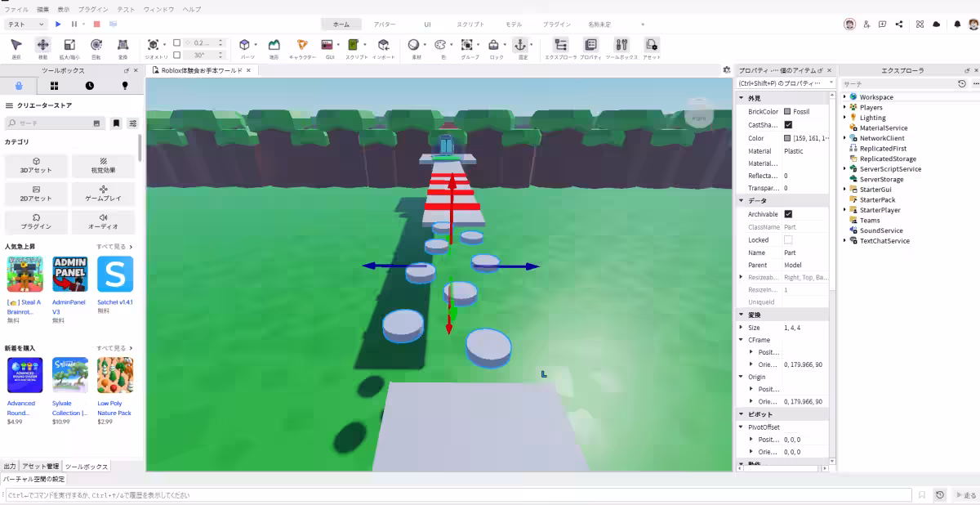Open the アセット manager toolbar icon
The image size is (980, 505).
652,45
